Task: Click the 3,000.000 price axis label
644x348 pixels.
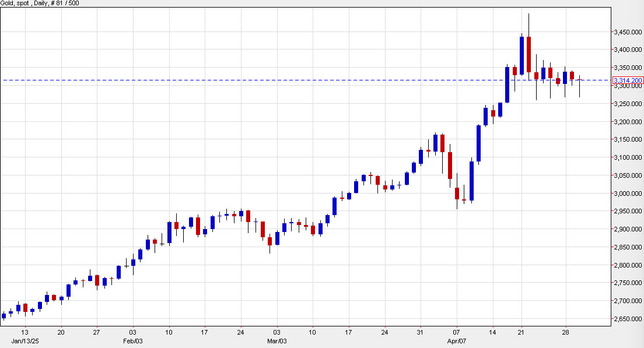Action: [628, 194]
